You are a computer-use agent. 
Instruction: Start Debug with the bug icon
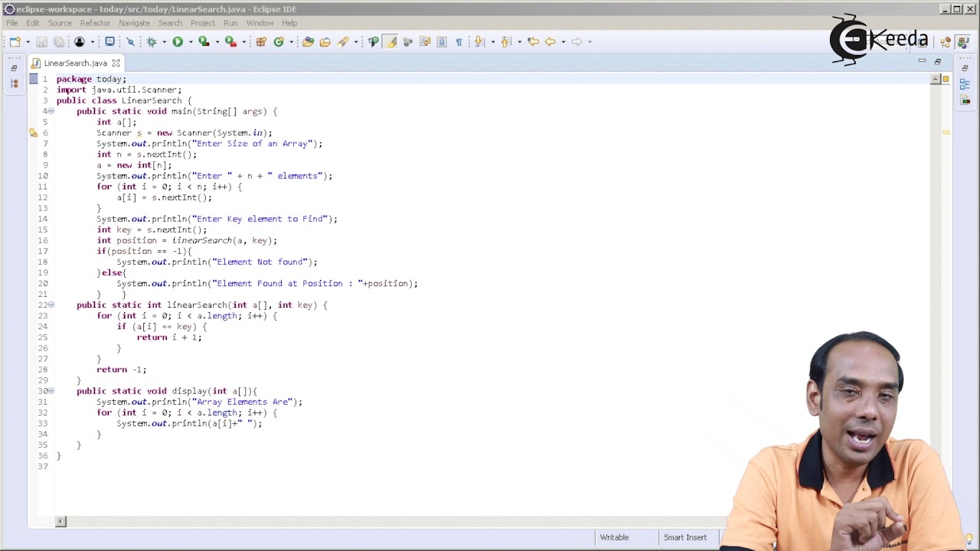[152, 42]
